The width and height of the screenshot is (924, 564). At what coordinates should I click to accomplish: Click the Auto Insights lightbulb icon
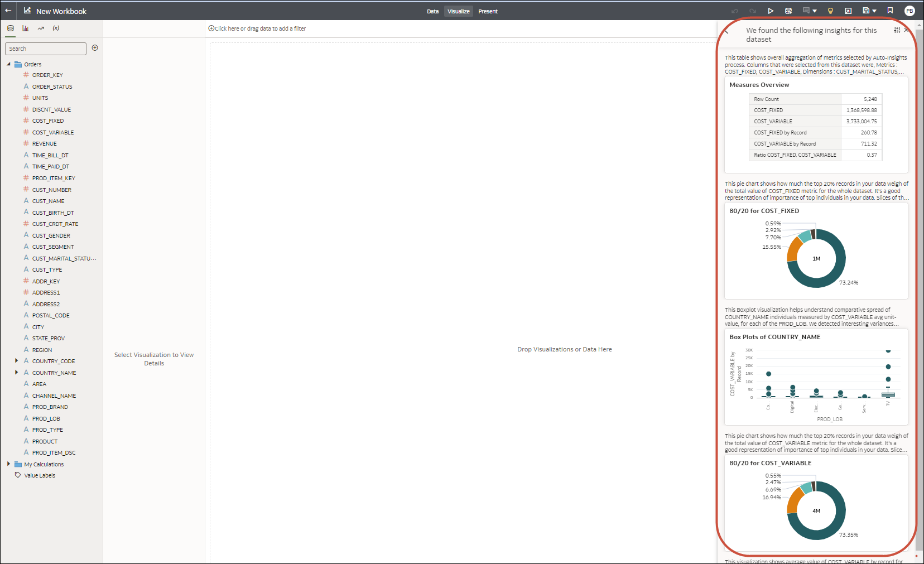(x=830, y=11)
